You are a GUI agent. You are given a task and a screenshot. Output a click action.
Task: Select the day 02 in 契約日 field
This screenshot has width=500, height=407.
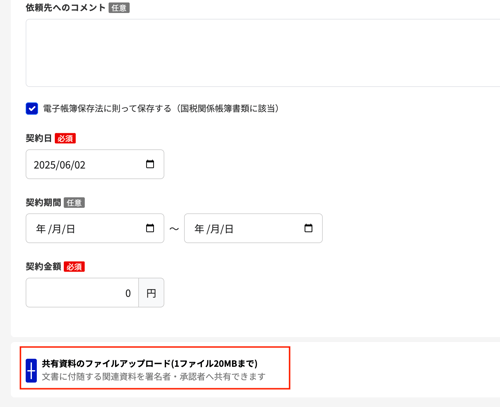80,165
